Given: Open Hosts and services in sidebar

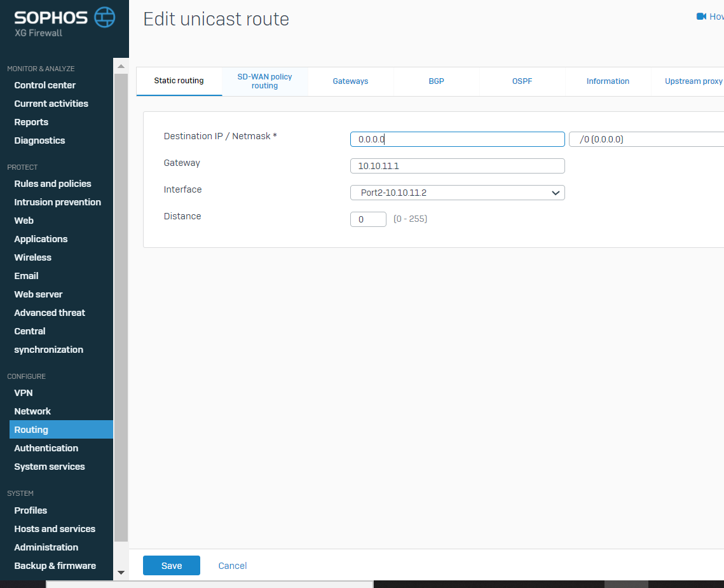Looking at the screenshot, I should tap(55, 529).
